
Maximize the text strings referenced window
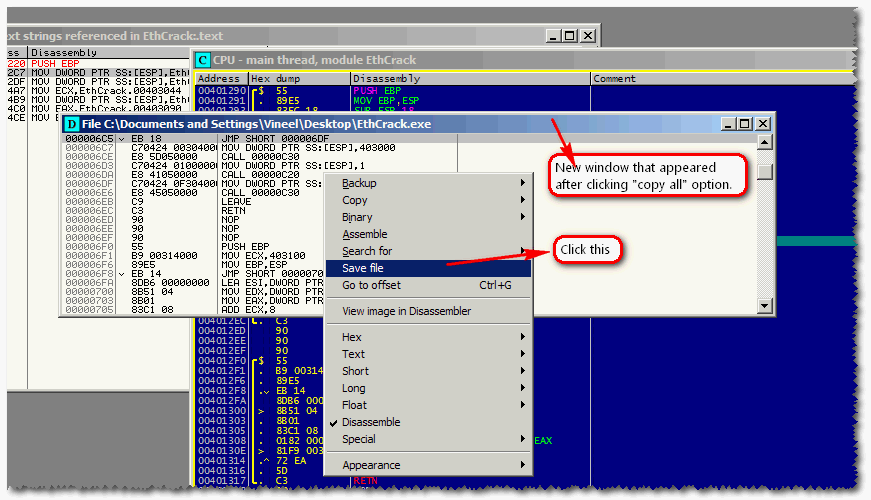569,36
